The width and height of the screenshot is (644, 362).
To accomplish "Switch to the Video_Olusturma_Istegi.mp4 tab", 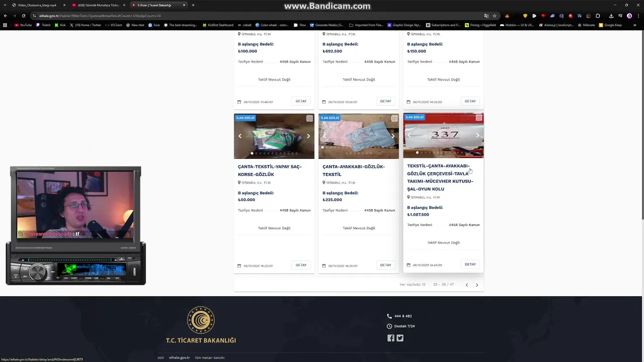I will [x=38, y=5].
